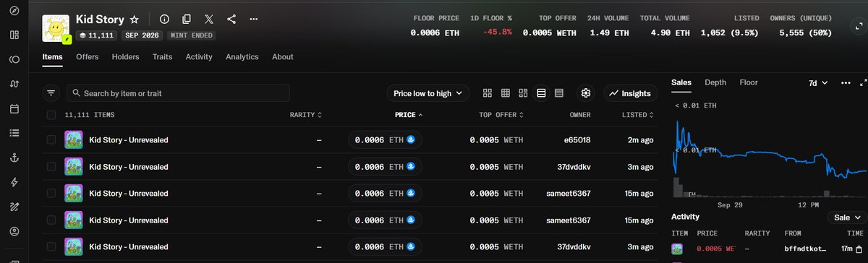Focus the Search by item or trait field
Viewport: 868px width, 263px height.
click(x=178, y=93)
